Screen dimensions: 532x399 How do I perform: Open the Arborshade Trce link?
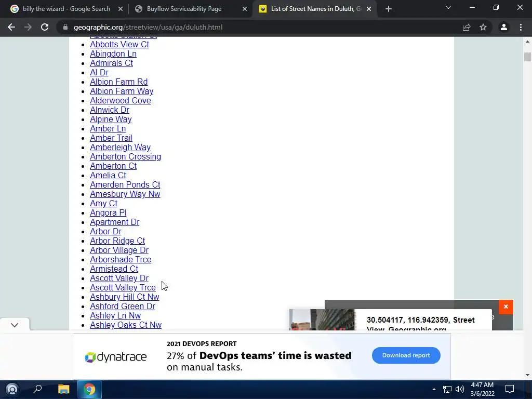[121, 260]
